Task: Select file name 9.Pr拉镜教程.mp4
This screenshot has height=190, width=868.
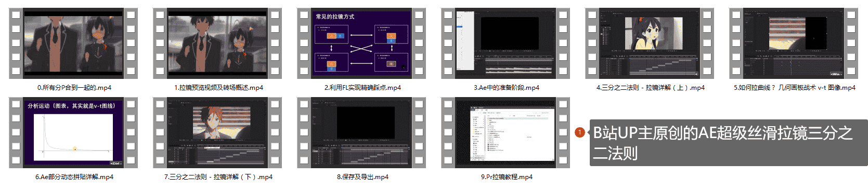Action: click(x=507, y=177)
